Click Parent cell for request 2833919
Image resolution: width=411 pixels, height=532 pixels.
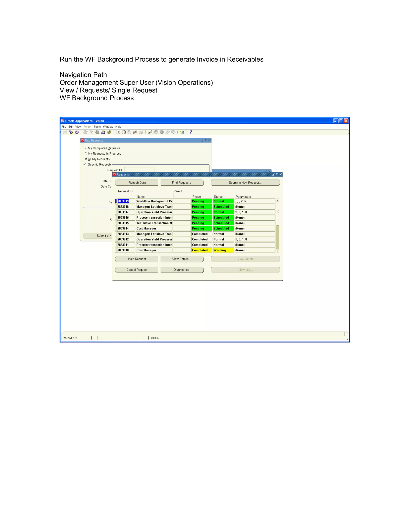click(x=182, y=201)
